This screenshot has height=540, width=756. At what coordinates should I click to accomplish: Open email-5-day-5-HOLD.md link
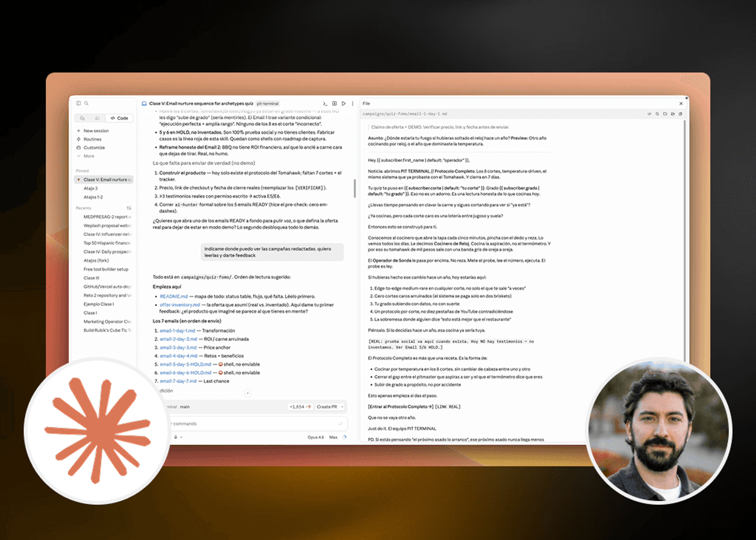(185, 364)
